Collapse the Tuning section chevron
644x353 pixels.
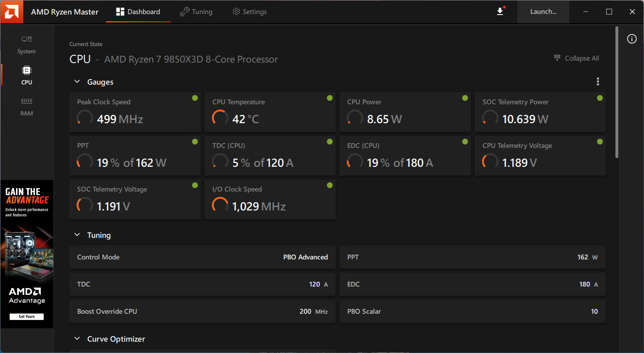(x=77, y=235)
